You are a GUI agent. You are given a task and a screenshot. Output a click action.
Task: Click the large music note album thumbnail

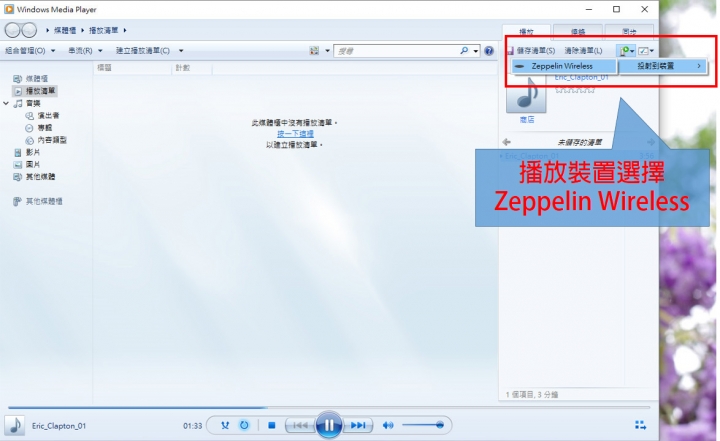click(x=526, y=93)
